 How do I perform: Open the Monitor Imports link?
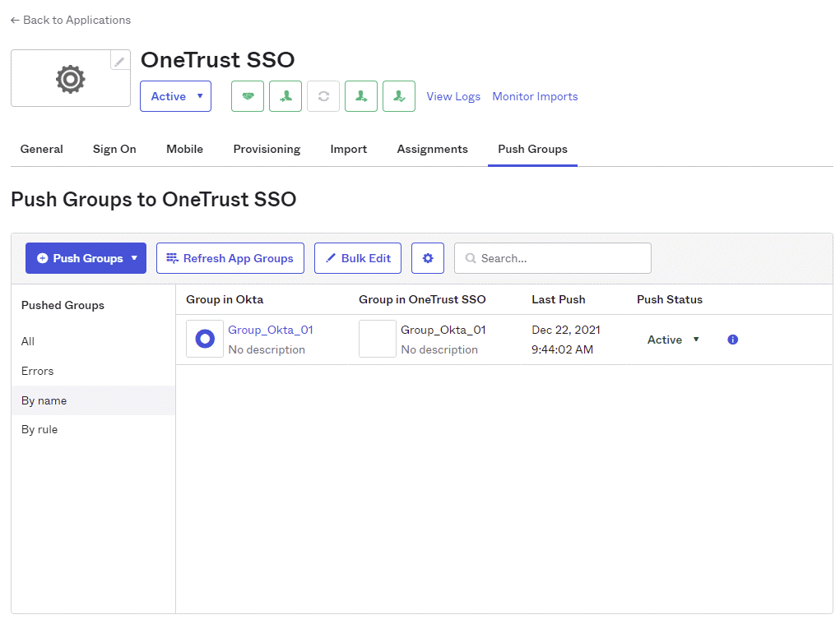(x=535, y=97)
